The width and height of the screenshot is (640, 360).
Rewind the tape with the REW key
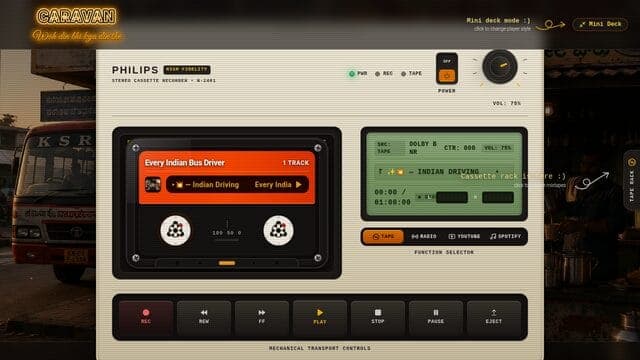(204, 317)
